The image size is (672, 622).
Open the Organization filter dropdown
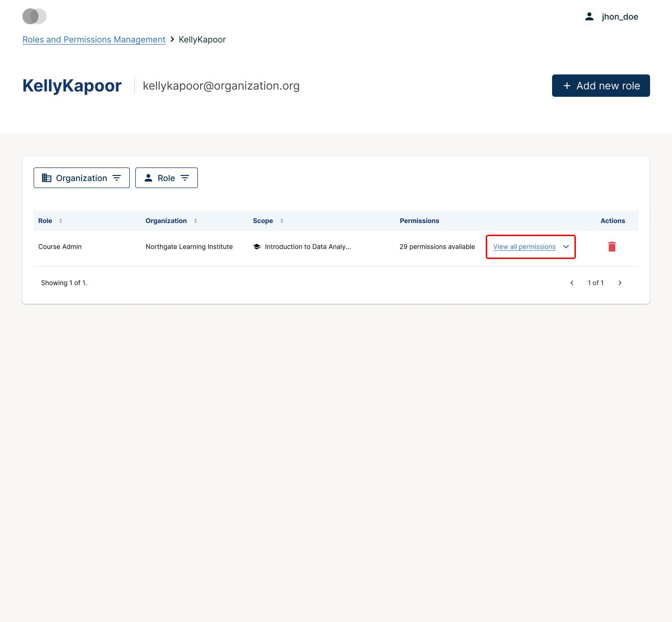82,178
